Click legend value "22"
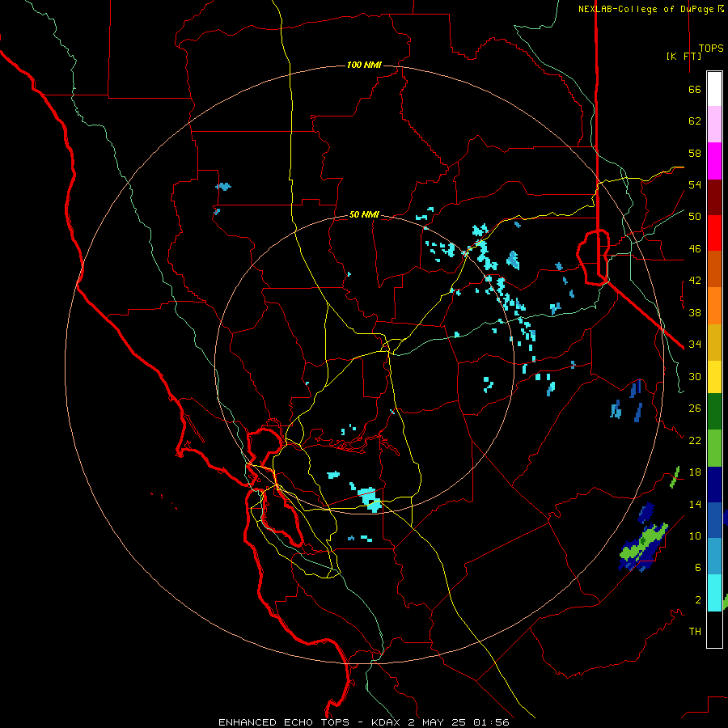Viewport: 728px width, 728px height. (x=695, y=440)
